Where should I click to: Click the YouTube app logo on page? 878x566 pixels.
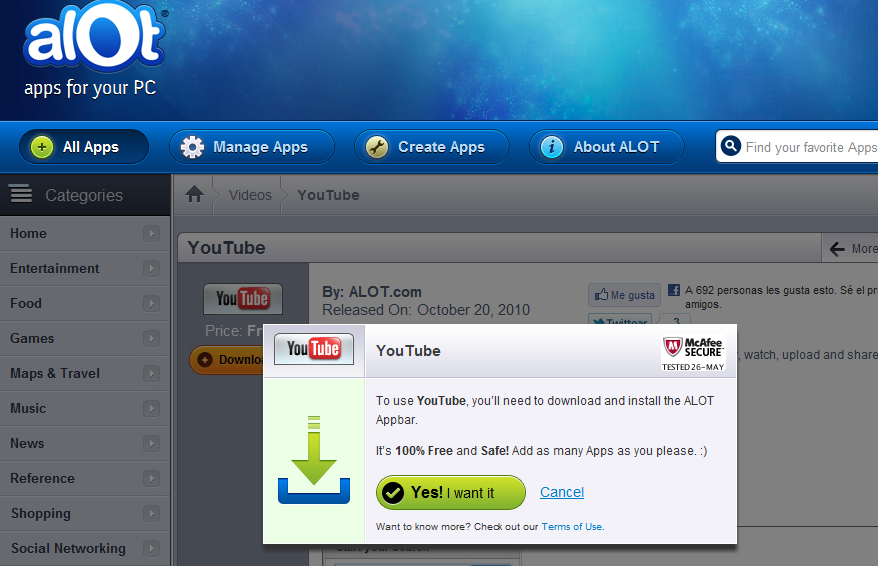[242, 299]
